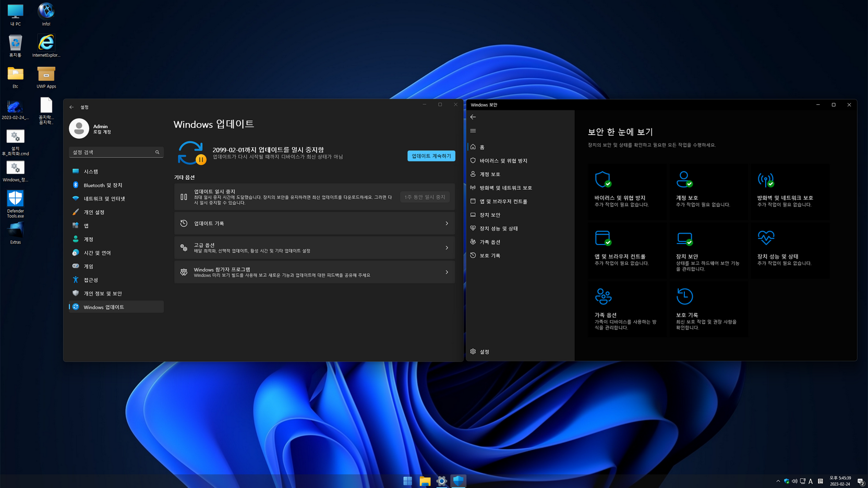Image resolution: width=868 pixels, height=488 pixels.
Task: Open the 장치 성능 및 상태 heart tile icon
Action: pyautogui.click(x=766, y=238)
